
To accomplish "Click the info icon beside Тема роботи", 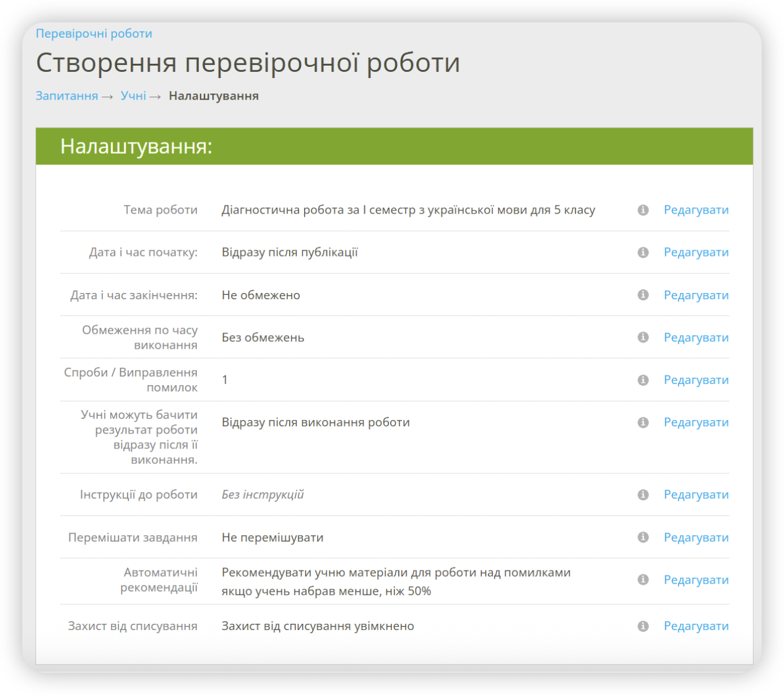I will [x=643, y=210].
